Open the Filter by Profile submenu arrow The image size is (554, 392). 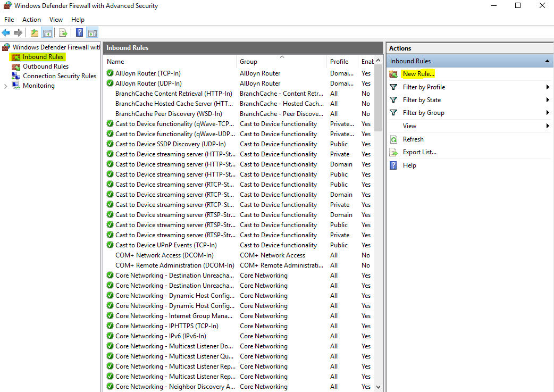547,87
